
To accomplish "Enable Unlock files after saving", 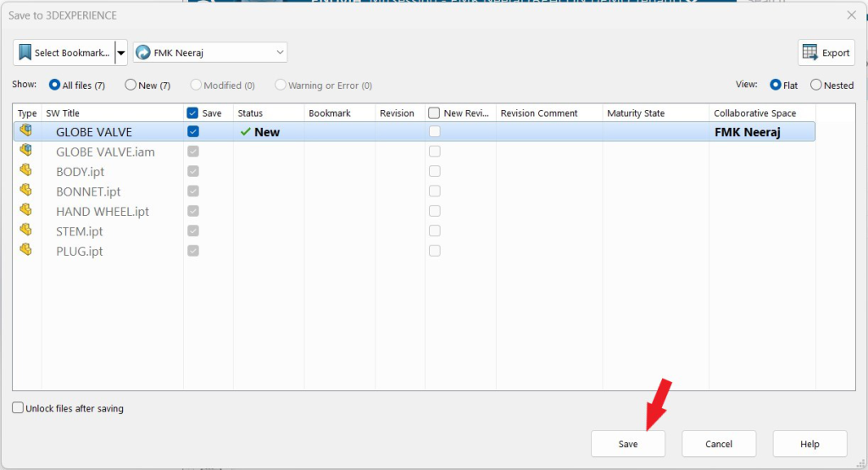I will [18, 408].
